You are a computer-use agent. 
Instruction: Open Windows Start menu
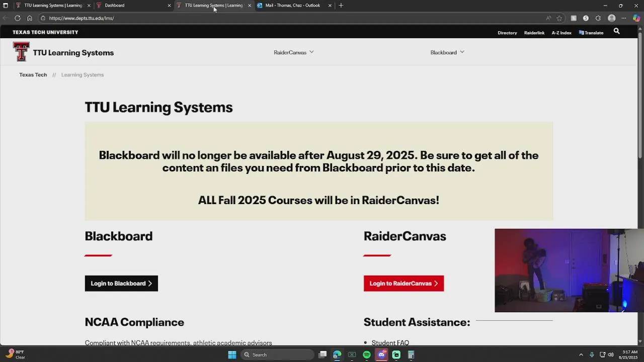(x=232, y=355)
